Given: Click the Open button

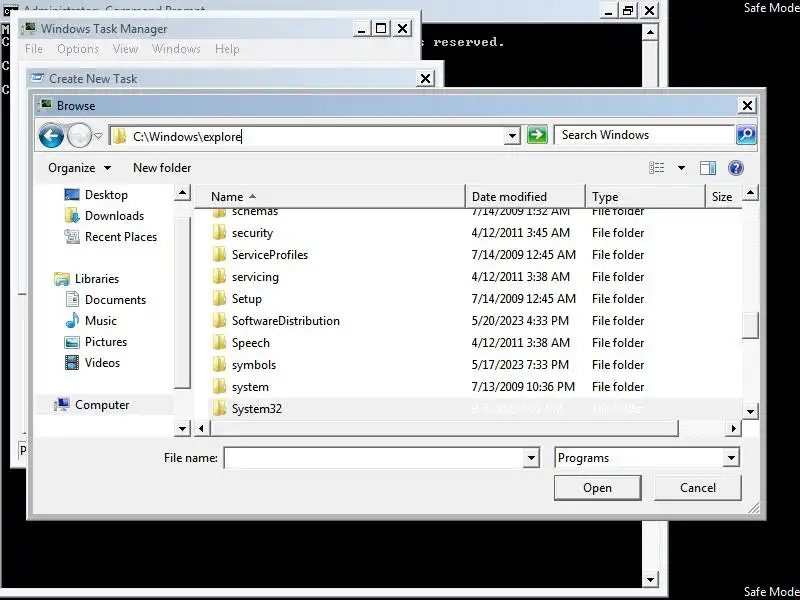Looking at the screenshot, I should tap(597, 488).
